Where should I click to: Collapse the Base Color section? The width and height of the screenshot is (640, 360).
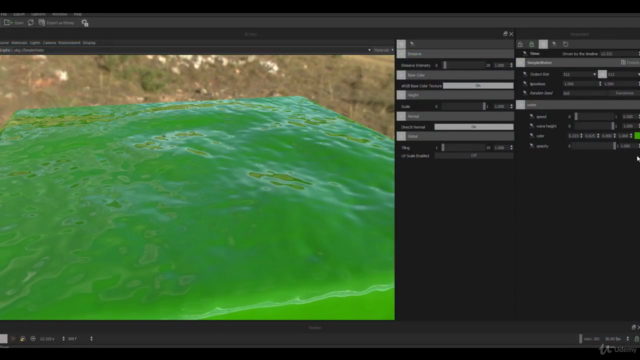click(x=401, y=75)
